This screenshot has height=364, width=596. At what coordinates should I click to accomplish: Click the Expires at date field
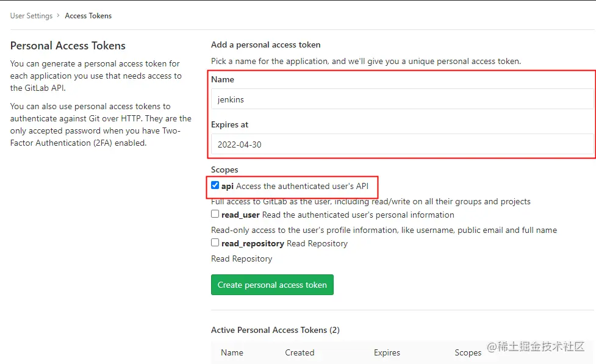(x=402, y=145)
